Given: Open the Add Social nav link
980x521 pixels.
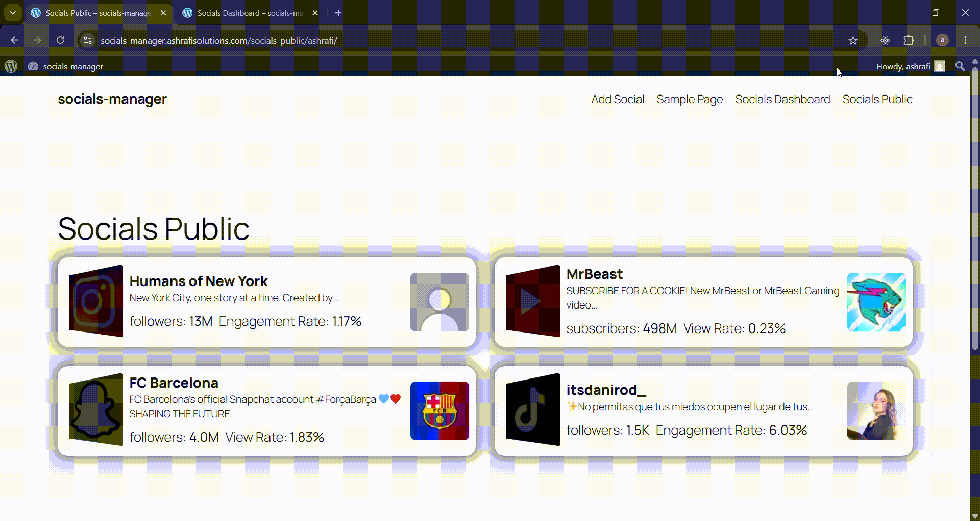Looking at the screenshot, I should (618, 99).
